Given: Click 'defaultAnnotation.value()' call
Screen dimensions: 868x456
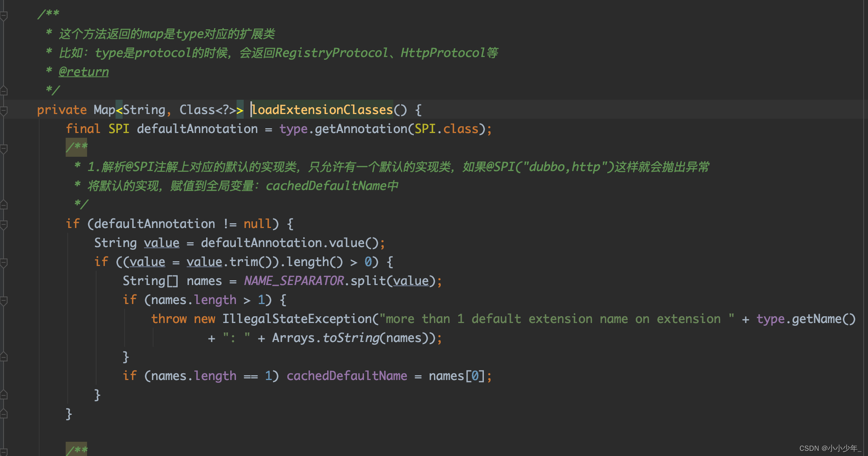Looking at the screenshot, I should [290, 243].
